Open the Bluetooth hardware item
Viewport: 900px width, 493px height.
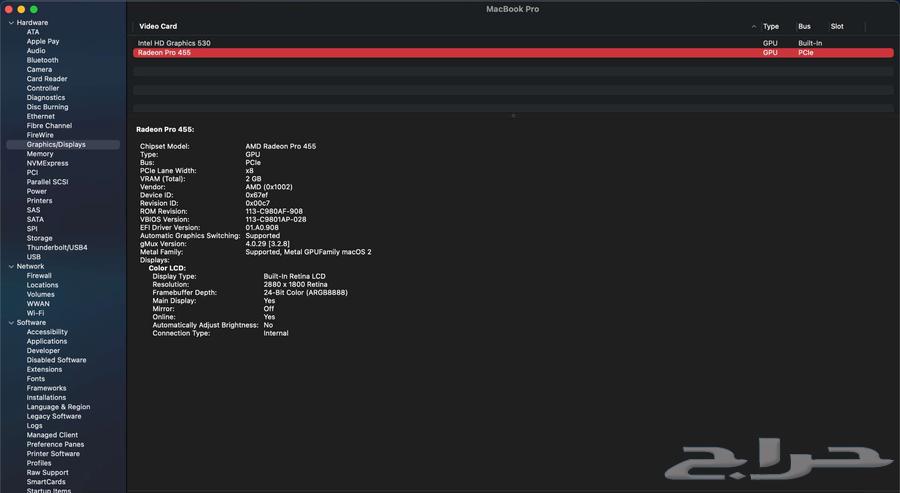[42, 60]
